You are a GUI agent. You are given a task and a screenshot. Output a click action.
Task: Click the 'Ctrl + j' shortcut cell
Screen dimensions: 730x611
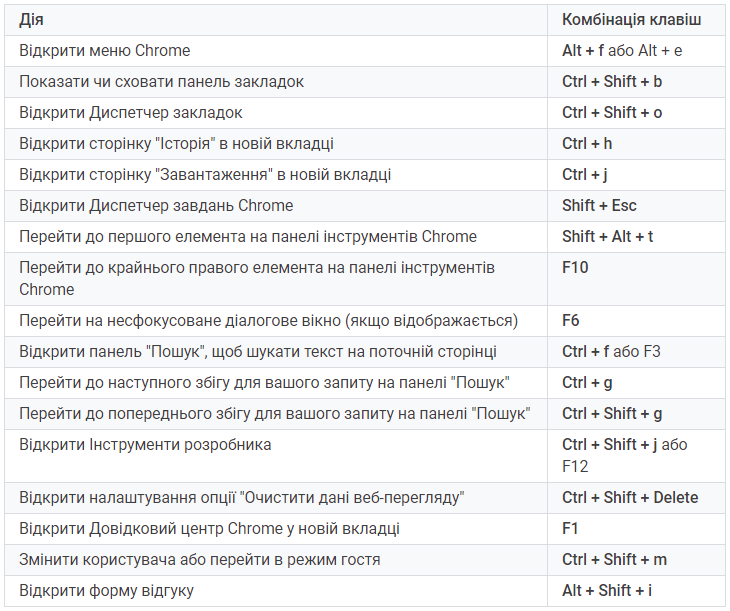click(x=636, y=175)
